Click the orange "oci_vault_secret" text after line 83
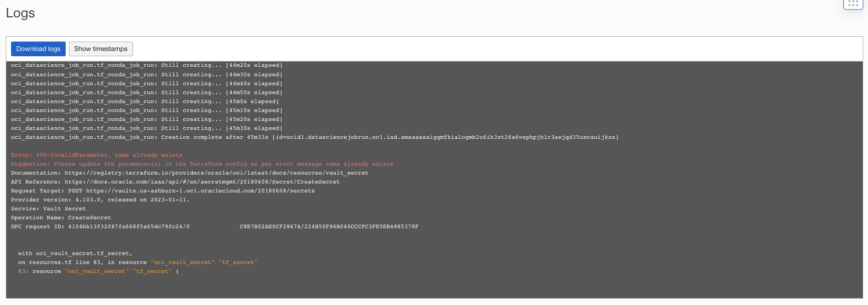The width and height of the screenshot is (868, 305). click(97, 271)
